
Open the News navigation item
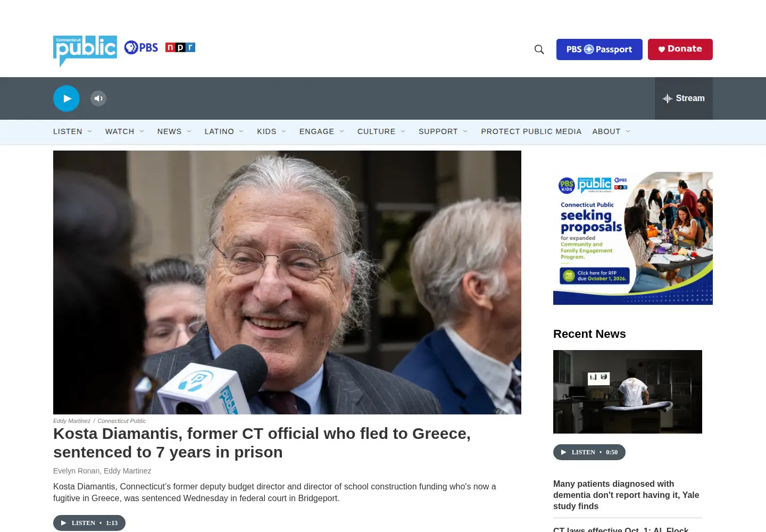coord(169,131)
